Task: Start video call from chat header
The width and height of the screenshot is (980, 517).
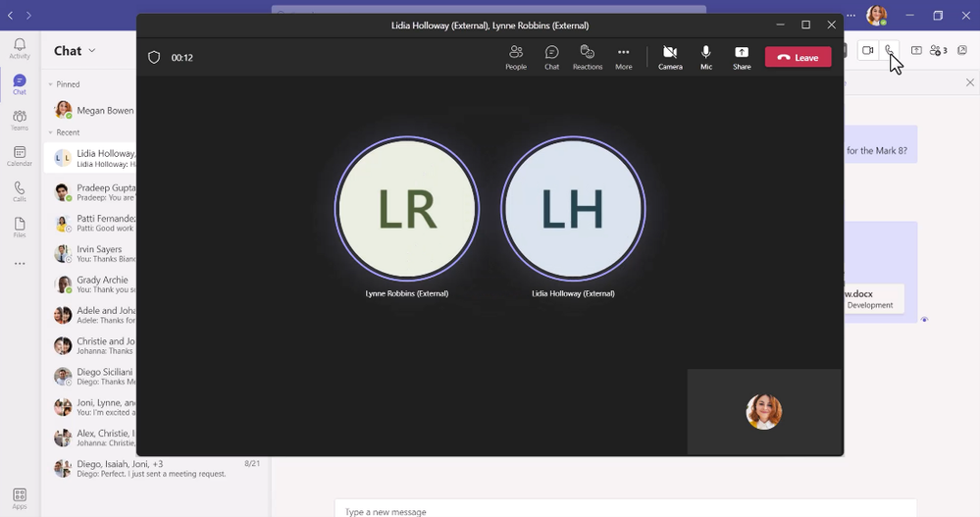Action: click(867, 50)
